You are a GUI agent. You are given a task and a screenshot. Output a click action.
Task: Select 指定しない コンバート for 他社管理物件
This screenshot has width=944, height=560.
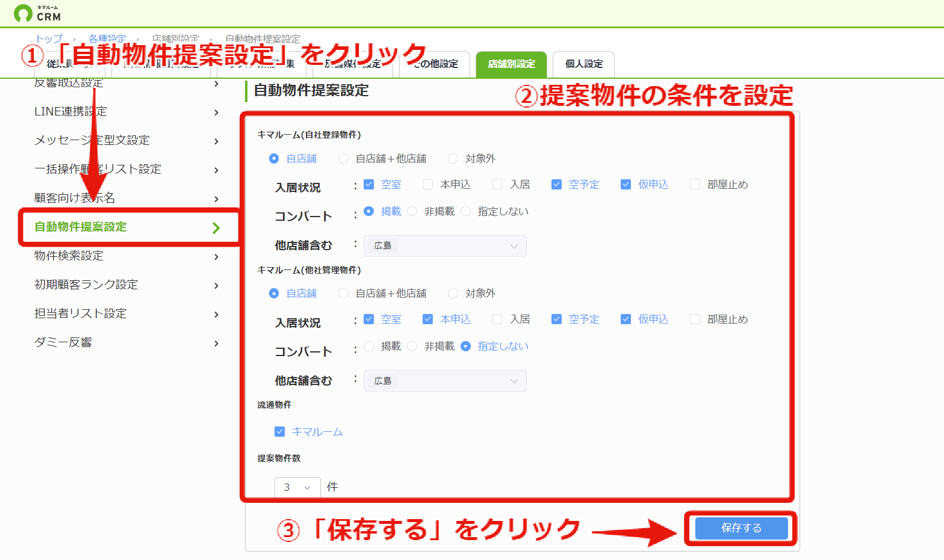[466, 346]
